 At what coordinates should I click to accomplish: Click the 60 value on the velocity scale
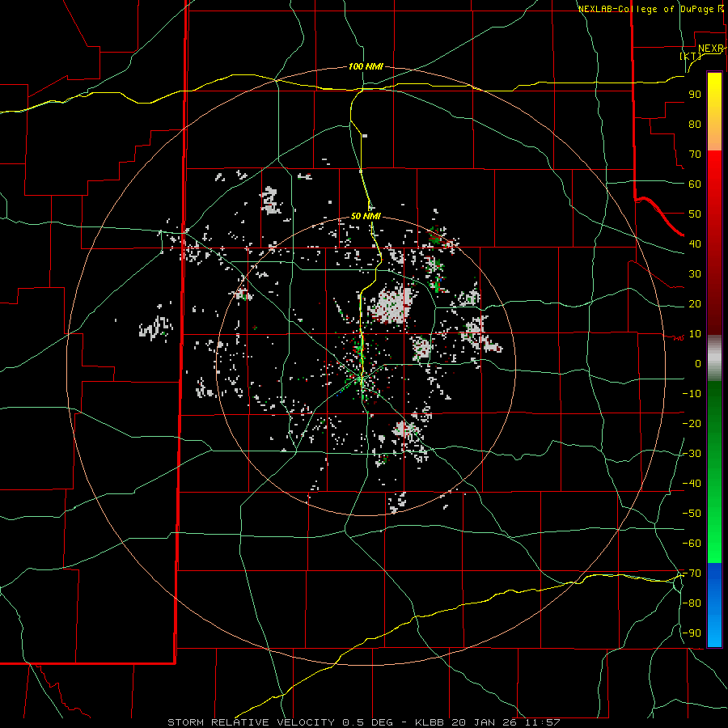695,184
